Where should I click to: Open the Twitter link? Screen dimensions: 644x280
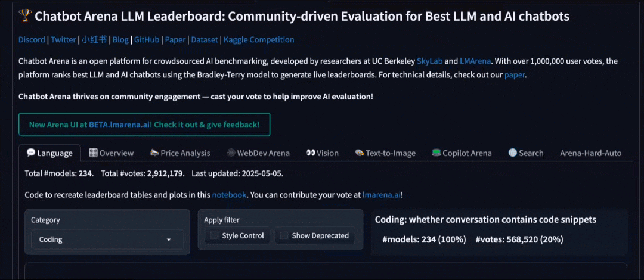coord(63,40)
